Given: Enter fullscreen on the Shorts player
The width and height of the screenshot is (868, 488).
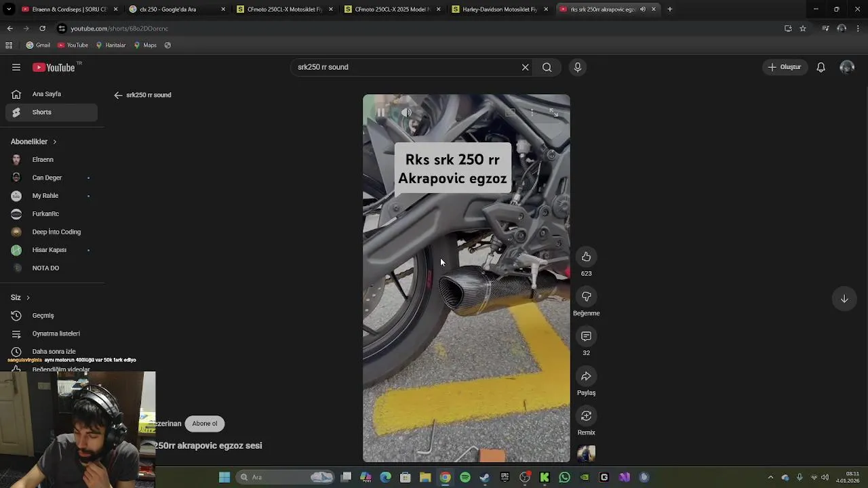Looking at the screenshot, I should click(553, 113).
